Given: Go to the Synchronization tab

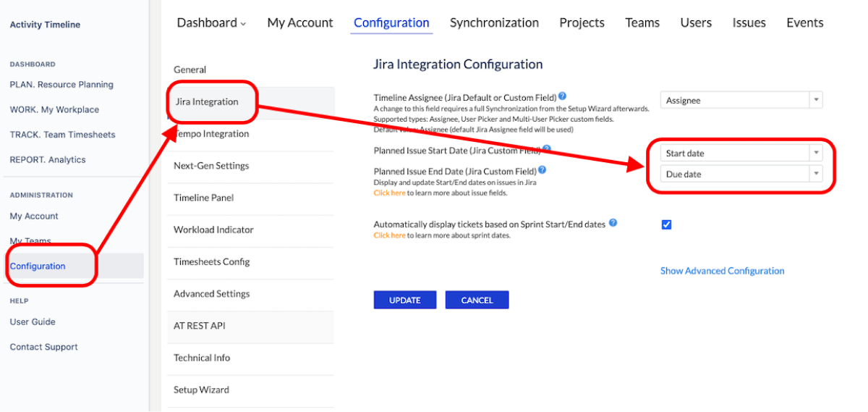Looking at the screenshot, I should (494, 22).
